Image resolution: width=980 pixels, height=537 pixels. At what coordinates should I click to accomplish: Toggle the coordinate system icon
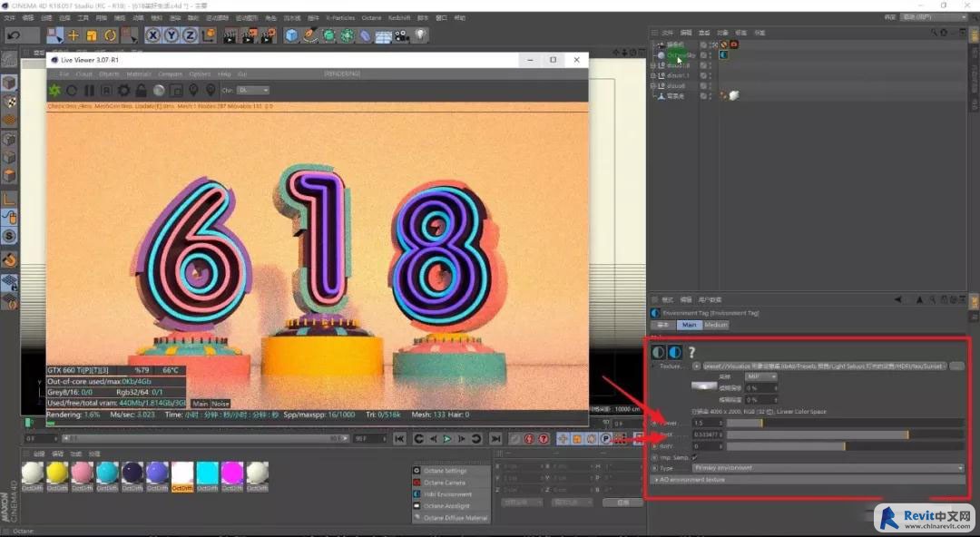209,35
